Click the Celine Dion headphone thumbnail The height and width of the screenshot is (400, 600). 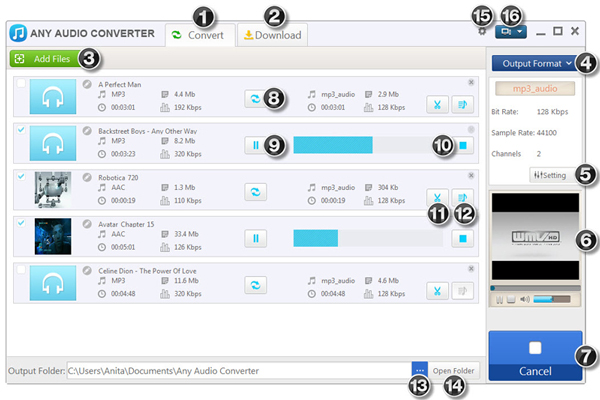(53, 283)
